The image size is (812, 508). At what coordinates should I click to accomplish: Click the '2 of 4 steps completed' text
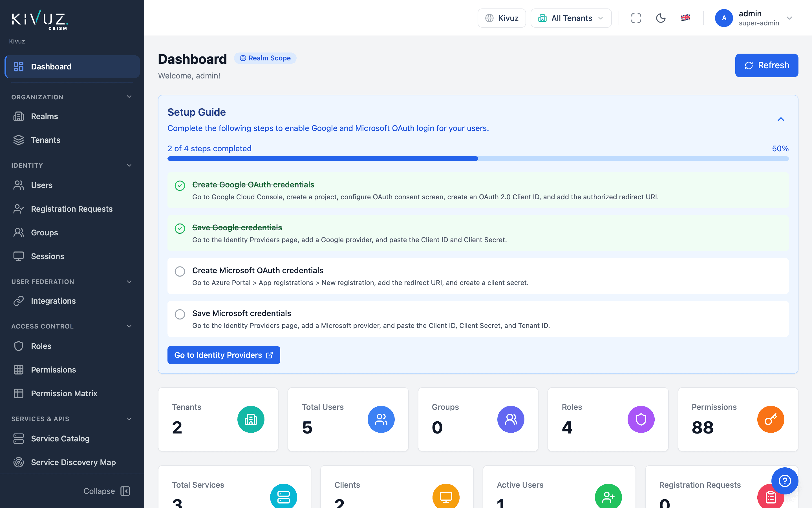click(x=209, y=148)
